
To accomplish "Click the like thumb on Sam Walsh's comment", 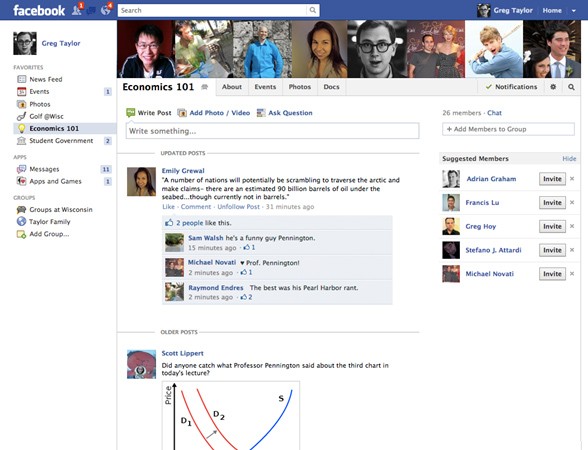I will (x=247, y=248).
